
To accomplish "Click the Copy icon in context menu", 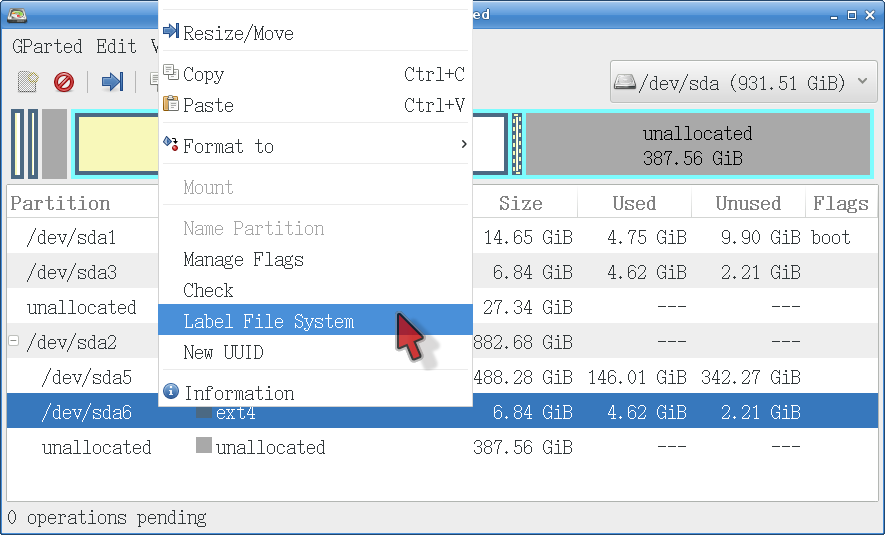I will coord(171,74).
